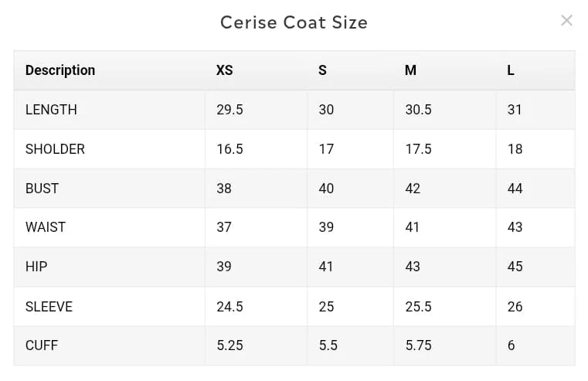Click the L size column header
Screen dimensions: 588x381
tap(511, 70)
